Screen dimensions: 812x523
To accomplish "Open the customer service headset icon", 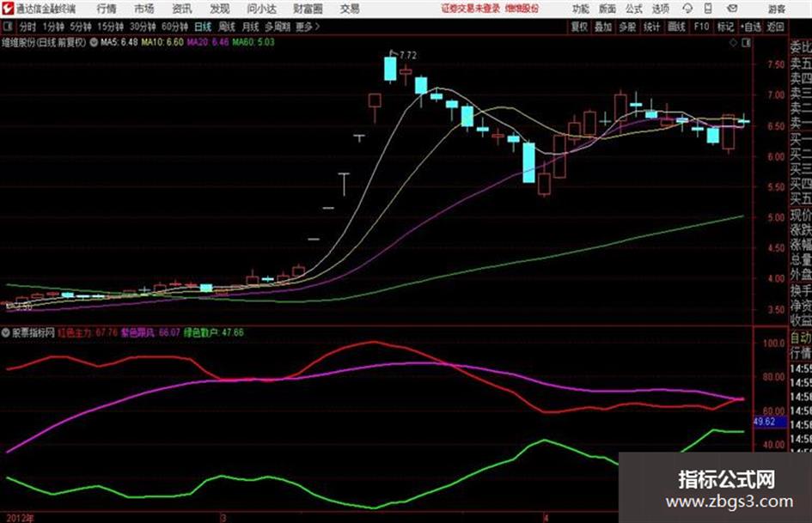I will [687, 9].
